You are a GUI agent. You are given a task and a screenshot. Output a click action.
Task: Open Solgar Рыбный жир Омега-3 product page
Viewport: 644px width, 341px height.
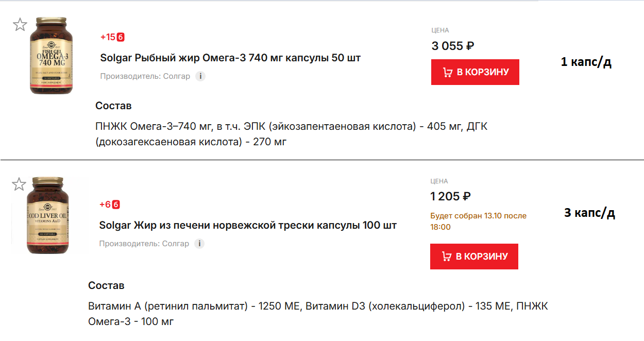tap(230, 58)
